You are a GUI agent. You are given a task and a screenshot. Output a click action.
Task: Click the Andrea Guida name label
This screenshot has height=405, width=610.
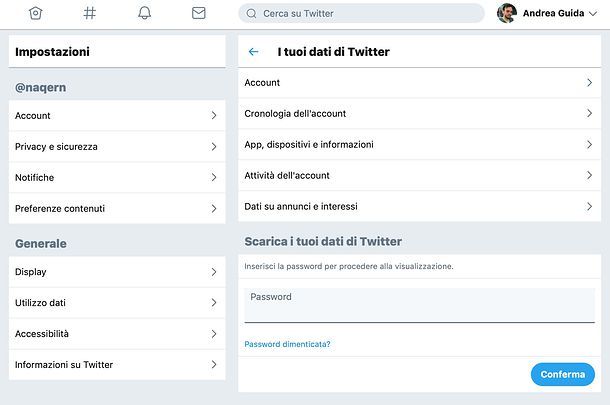(x=553, y=13)
